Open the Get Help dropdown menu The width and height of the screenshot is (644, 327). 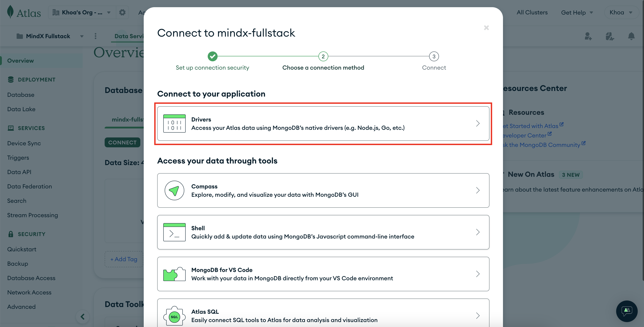pyautogui.click(x=577, y=13)
